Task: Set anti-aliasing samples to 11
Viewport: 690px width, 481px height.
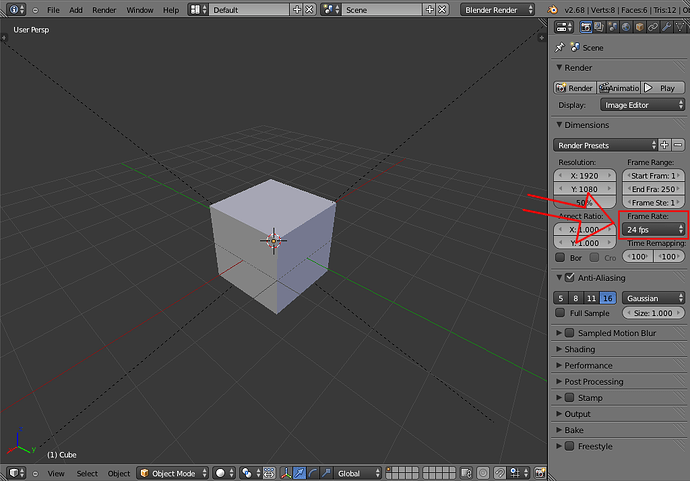Action: coord(591,298)
